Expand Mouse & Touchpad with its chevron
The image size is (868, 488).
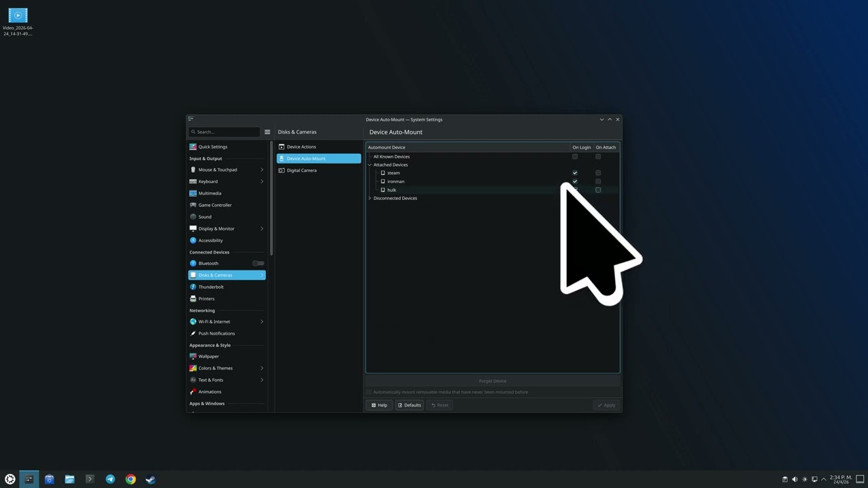[x=262, y=169]
